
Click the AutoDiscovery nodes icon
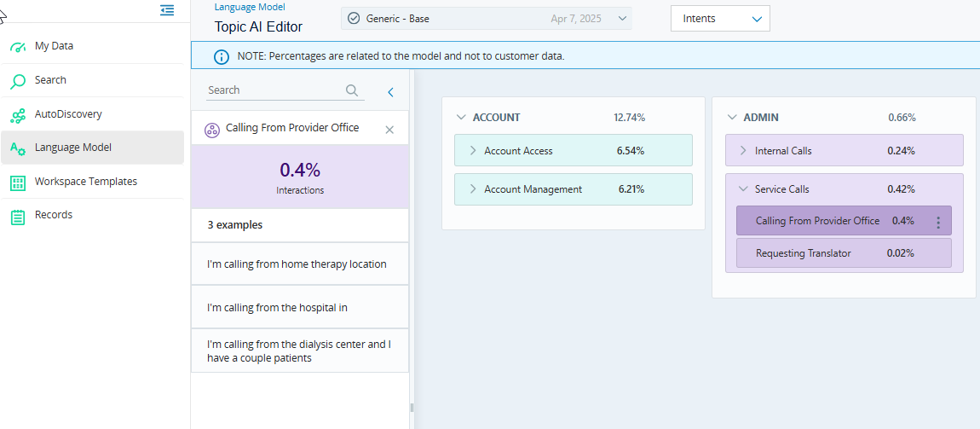(x=18, y=115)
